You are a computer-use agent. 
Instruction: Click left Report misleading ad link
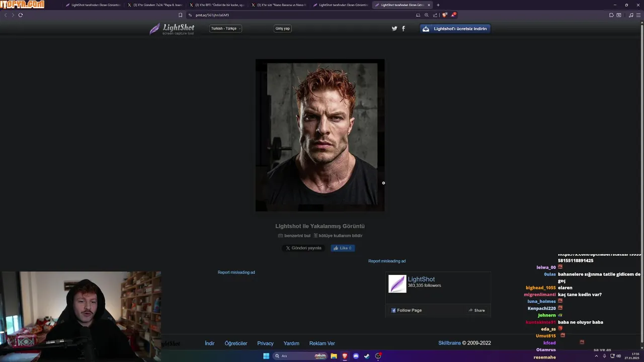236,273
